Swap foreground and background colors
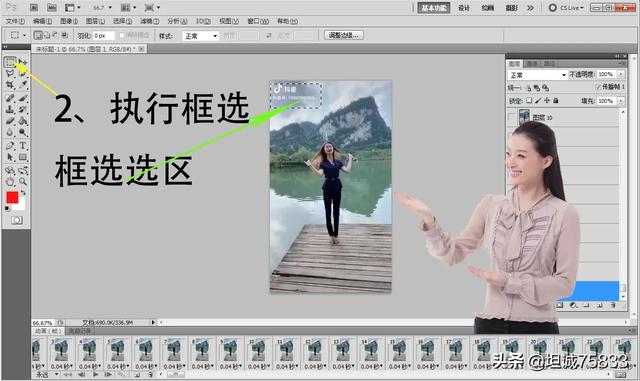The image size is (640, 381). pyautogui.click(x=23, y=192)
